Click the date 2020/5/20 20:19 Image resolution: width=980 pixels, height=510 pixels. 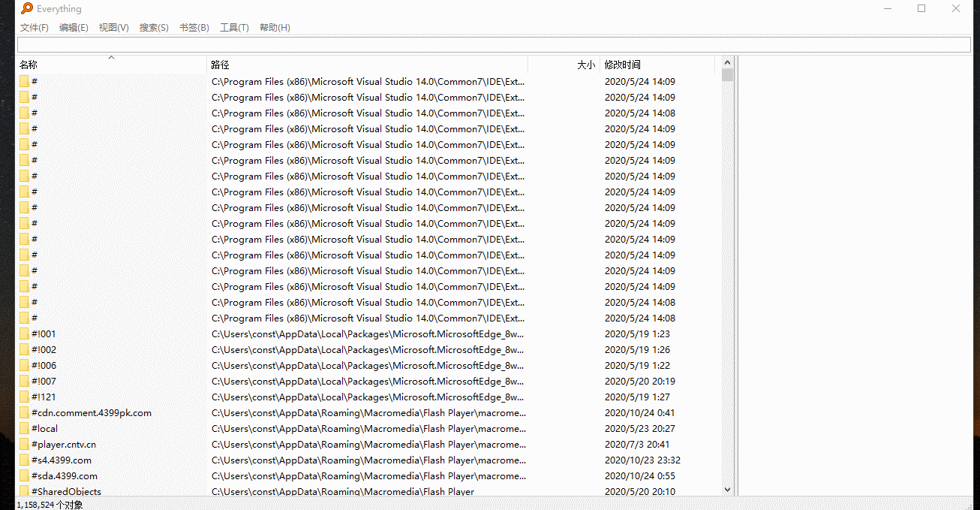[640, 382]
